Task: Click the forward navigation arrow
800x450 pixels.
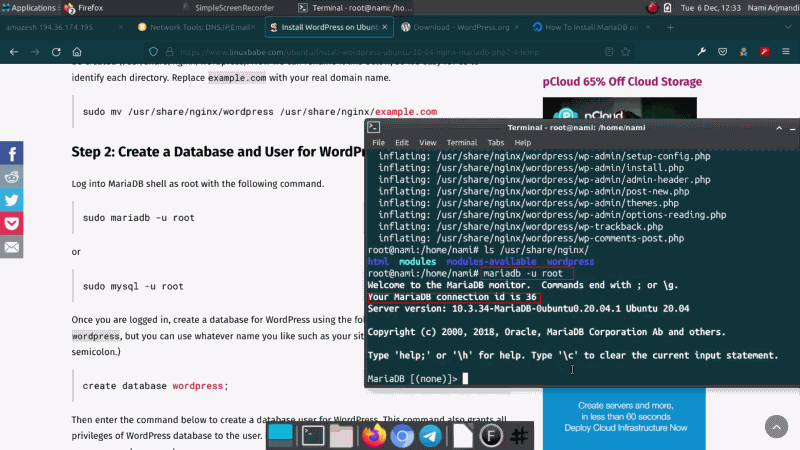Action: pyautogui.click(x=35, y=52)
